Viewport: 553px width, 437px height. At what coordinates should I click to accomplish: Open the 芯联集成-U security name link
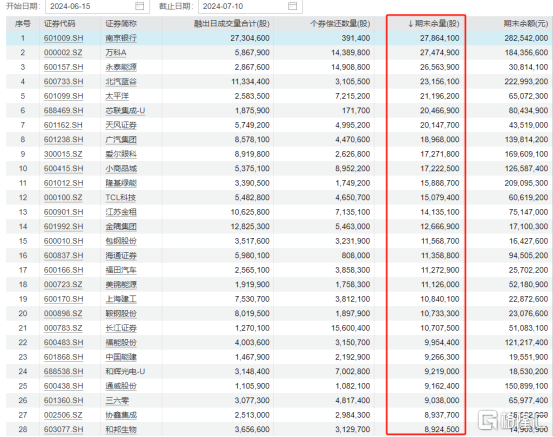tap(125, 110)
